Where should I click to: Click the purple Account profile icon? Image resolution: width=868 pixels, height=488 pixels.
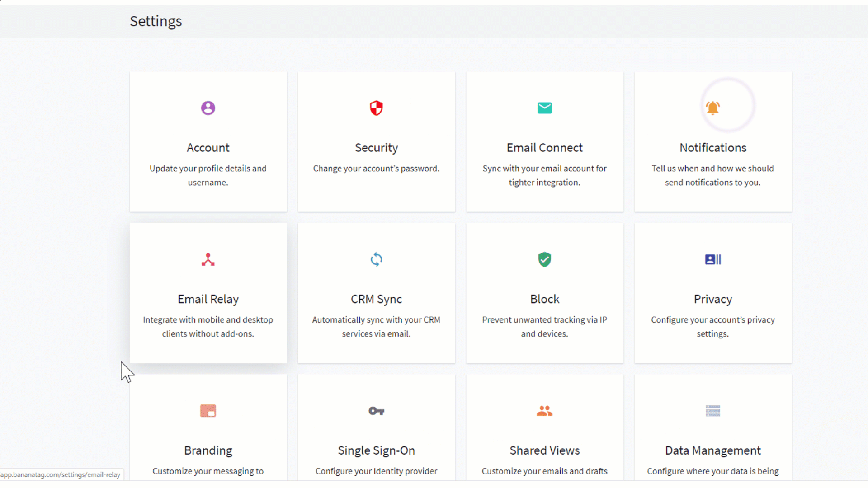[208, 108]
